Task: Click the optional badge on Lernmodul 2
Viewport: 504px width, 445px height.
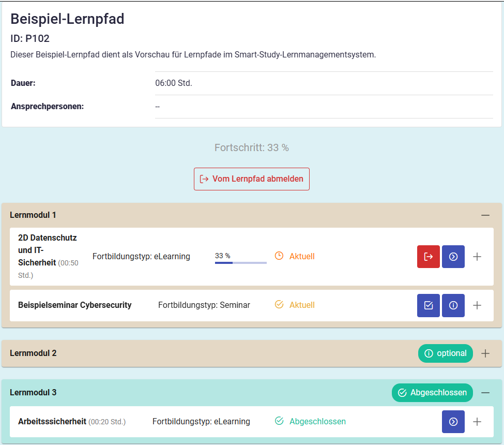Action: pos(446,353)
